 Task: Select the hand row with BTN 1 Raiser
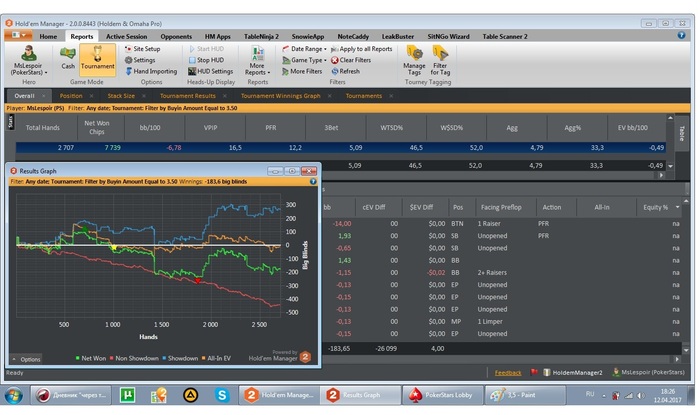[500, 223]
